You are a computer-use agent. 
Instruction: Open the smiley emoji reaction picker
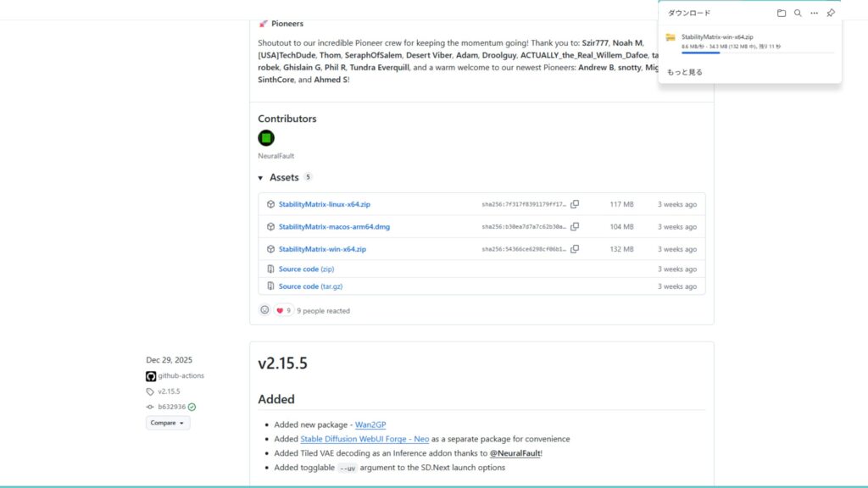point(264,310)
